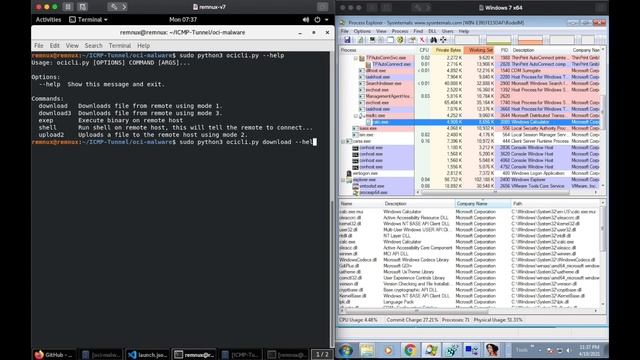640x360 pixels.
Task: Open the Users menu in Process Explorer
Action: pos(447,31)
